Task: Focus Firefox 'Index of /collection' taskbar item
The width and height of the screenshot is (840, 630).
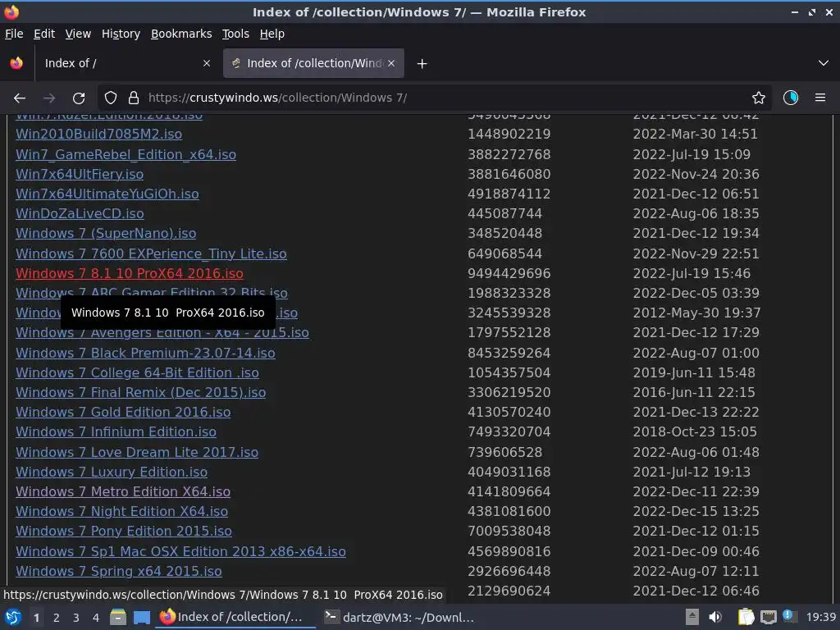Action: pyautogui.click(x=235, y=618)
